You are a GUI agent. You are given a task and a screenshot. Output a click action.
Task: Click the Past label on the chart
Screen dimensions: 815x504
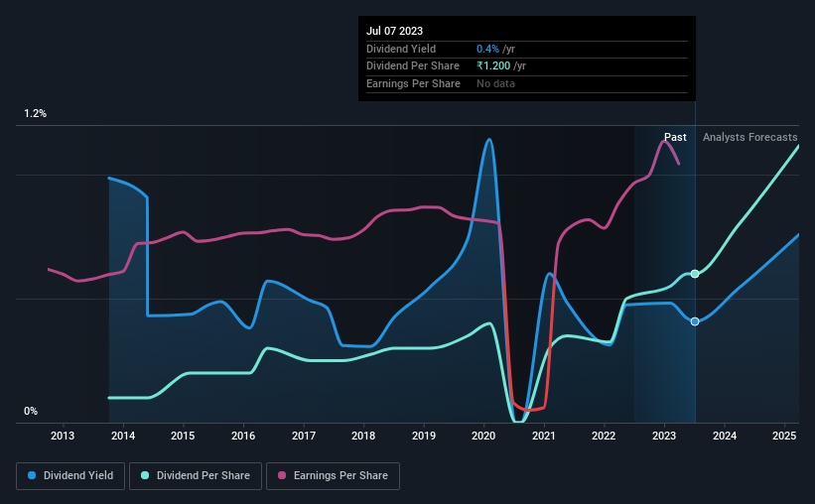pos(675,137)
